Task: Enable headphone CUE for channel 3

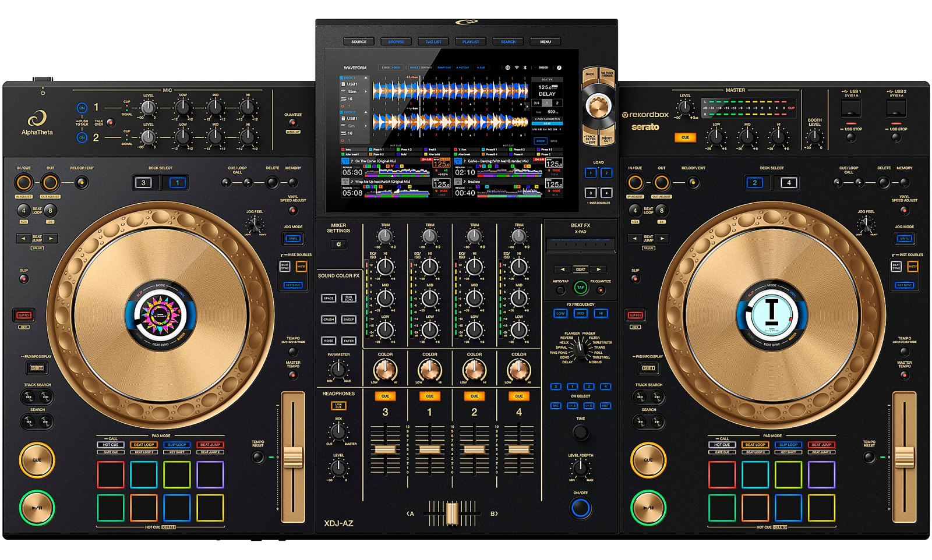Action: tap(385, 396)
